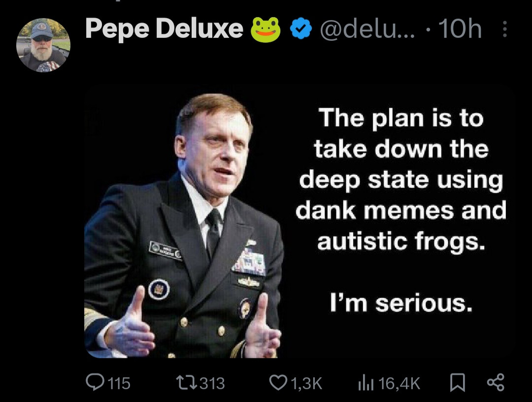This screenshot has width=532, height=402.
Task: Open the Pepe Deluxe profile avatar
Action: pos(43,45)
